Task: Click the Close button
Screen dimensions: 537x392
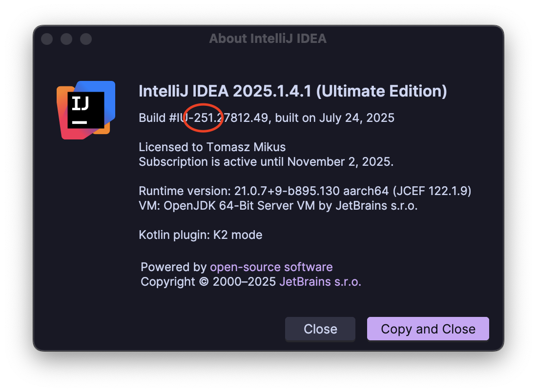Action: [x=320, y=329]
